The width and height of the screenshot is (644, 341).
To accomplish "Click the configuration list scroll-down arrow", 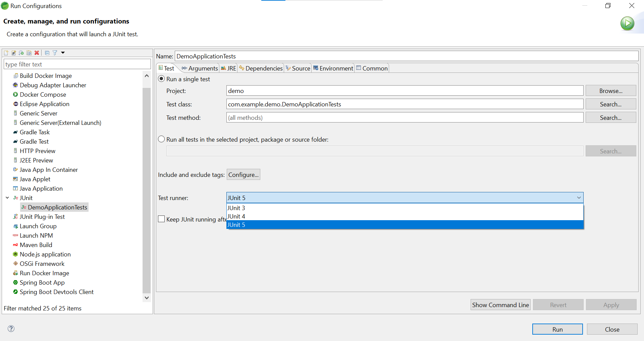I will [147, 298].
